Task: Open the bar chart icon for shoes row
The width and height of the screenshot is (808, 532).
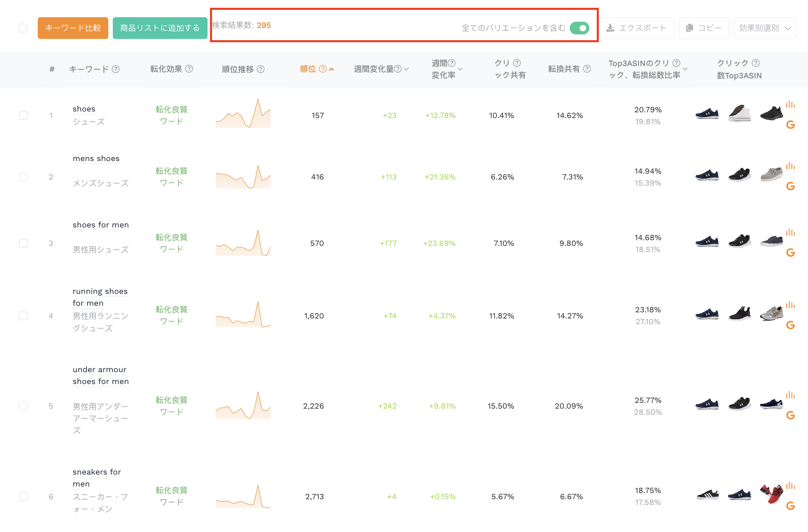Action: 790,105
